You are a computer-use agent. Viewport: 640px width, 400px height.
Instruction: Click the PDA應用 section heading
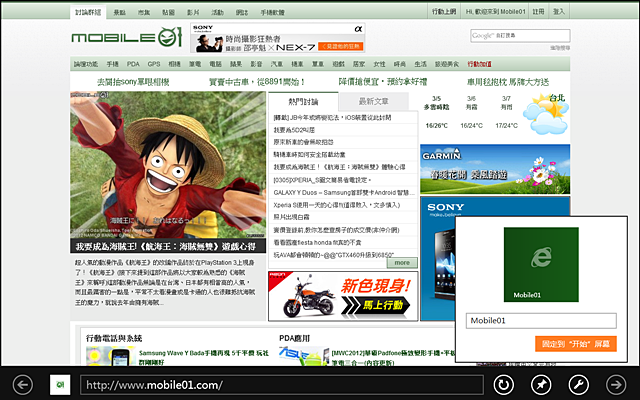(x=295, y=338)
